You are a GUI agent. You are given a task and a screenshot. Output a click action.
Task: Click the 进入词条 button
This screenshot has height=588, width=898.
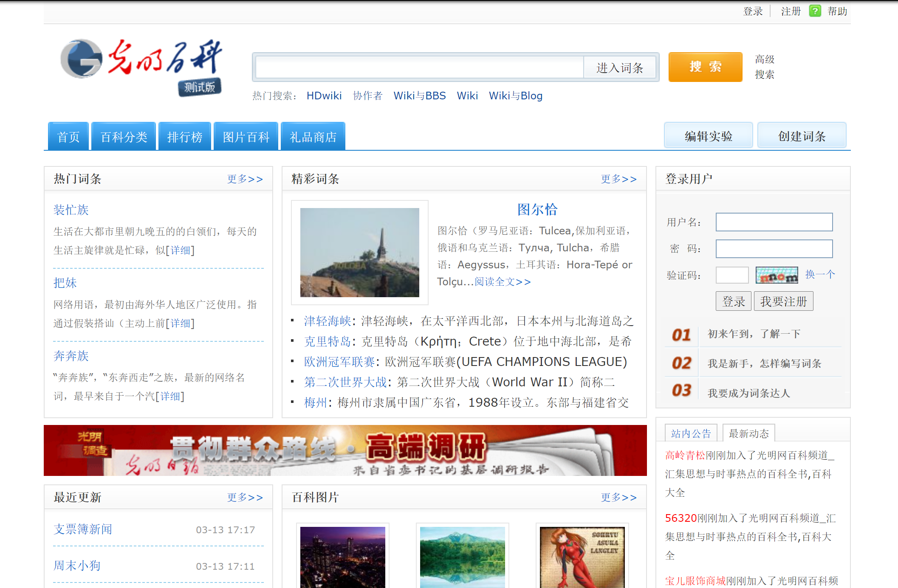(x=620, y=67)
